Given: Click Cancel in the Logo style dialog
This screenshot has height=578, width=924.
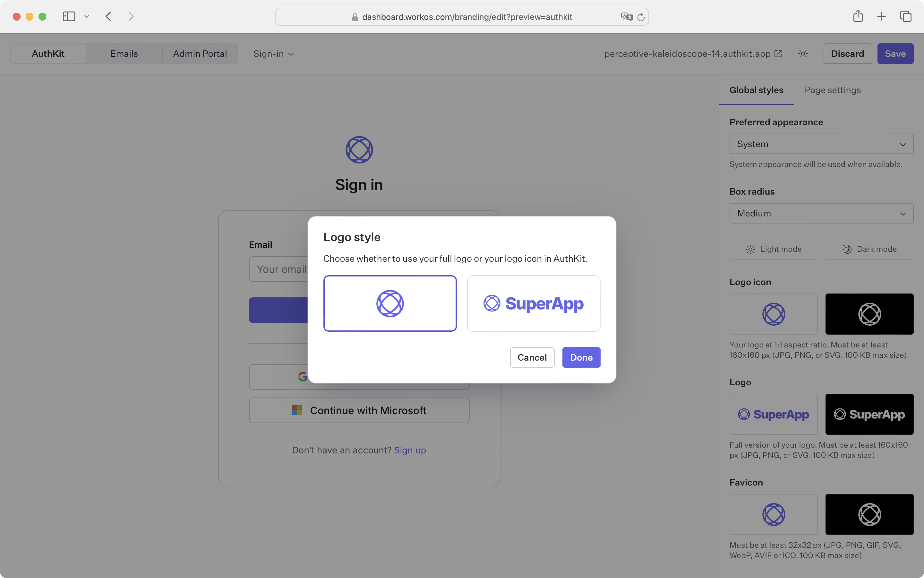Looking at the screenshot, I should click(532, 357).
